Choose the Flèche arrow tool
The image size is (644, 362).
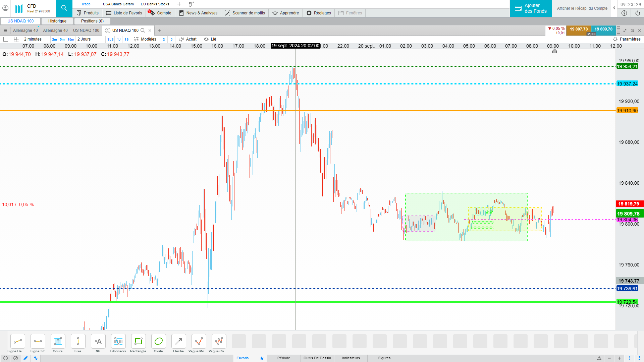(x=178, y=342)
